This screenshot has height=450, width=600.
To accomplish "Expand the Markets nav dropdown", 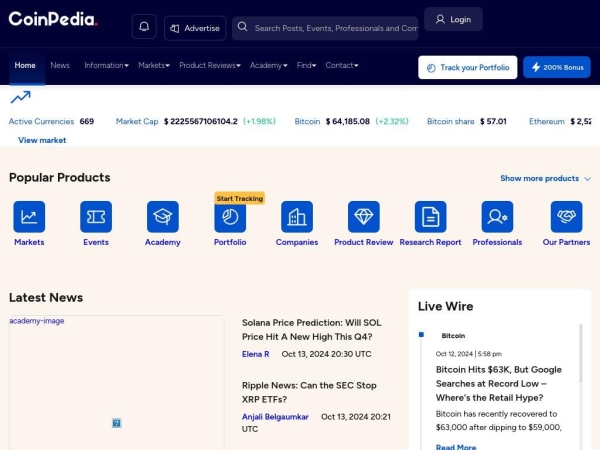I will point(154,65).
